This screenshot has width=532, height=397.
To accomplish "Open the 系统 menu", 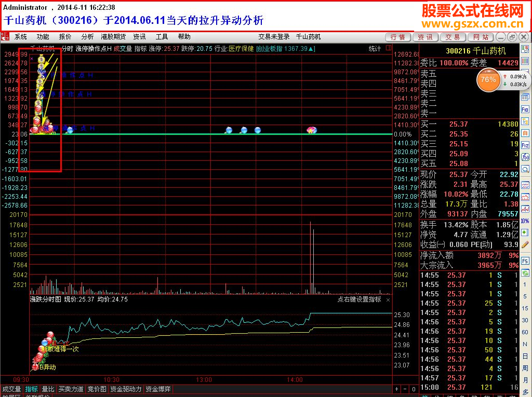I will [20, 37].
